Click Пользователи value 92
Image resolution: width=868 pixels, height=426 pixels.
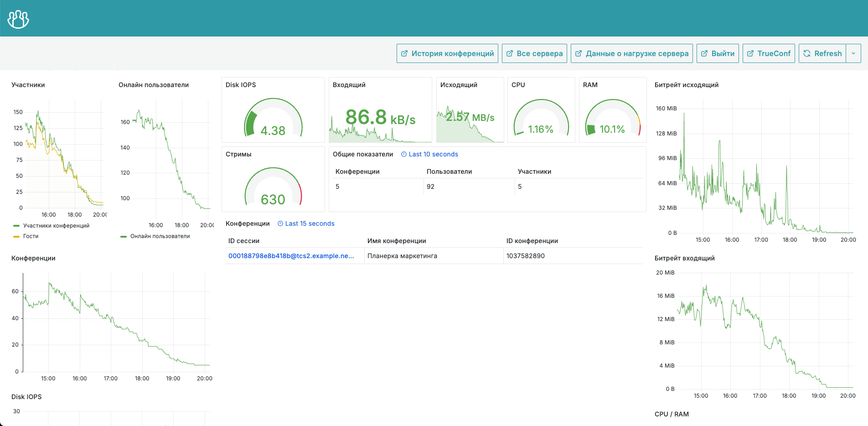(x=430, y=187)
